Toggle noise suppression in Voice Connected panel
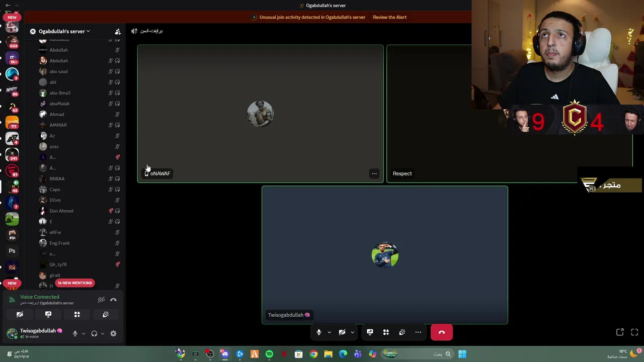The height and width of the screenshot is (362, 644). pos(101,300)
